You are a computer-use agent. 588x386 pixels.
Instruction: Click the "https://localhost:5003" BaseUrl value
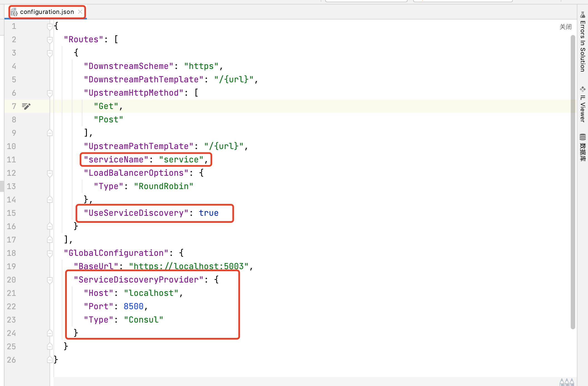(189, 266)
